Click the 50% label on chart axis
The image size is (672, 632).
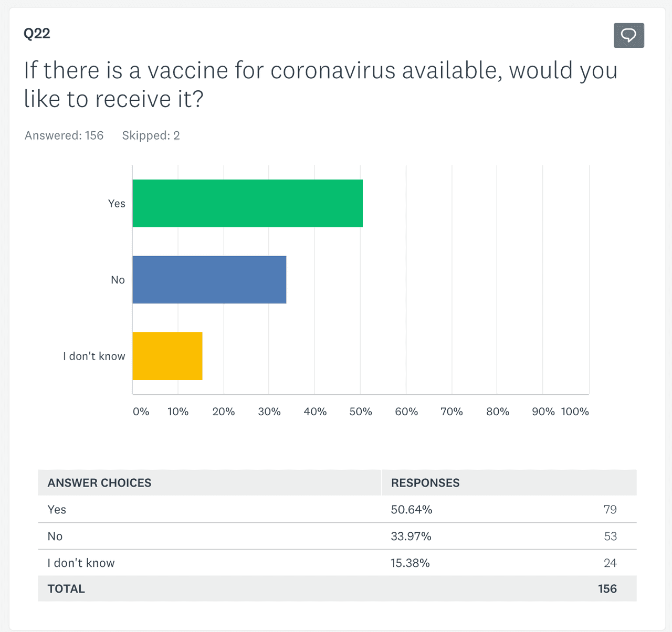coord(361,412)
